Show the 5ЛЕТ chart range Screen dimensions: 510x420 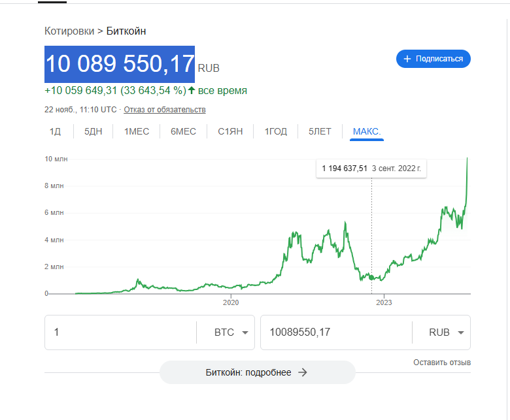point(320,131)
